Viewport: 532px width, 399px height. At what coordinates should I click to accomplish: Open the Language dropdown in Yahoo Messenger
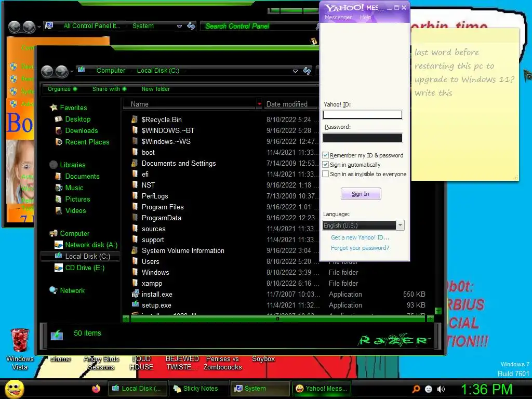pos(401,225)
